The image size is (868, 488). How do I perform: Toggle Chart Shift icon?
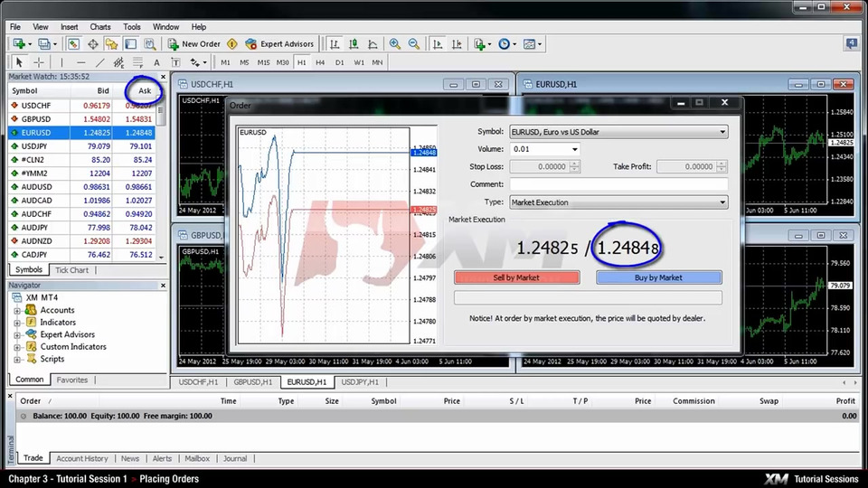(457, 43)
